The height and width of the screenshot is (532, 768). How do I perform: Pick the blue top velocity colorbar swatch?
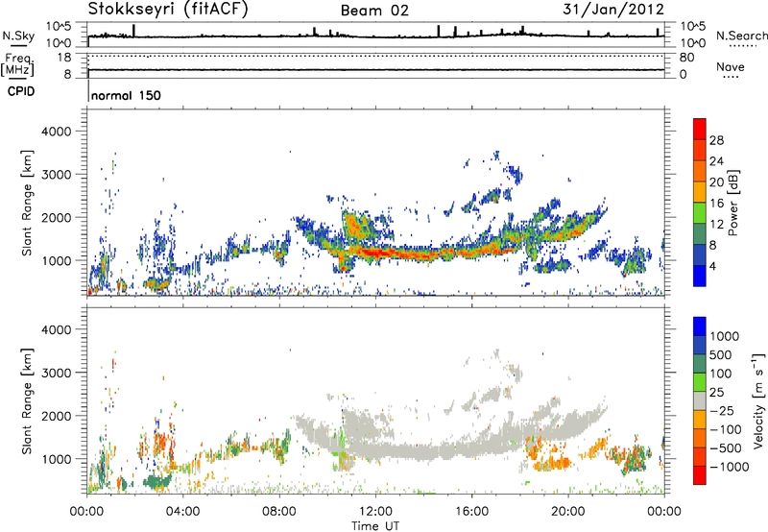click(x=700, y=326)
